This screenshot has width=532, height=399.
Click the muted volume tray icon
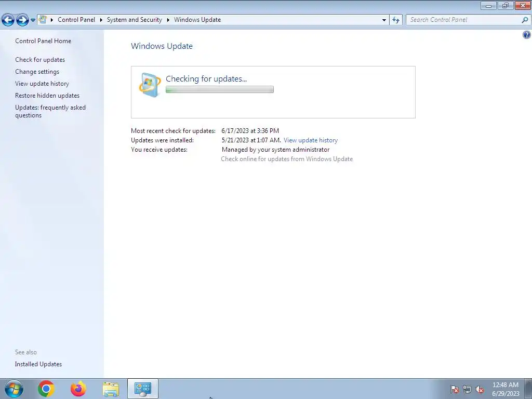click(x=480, y=389)
